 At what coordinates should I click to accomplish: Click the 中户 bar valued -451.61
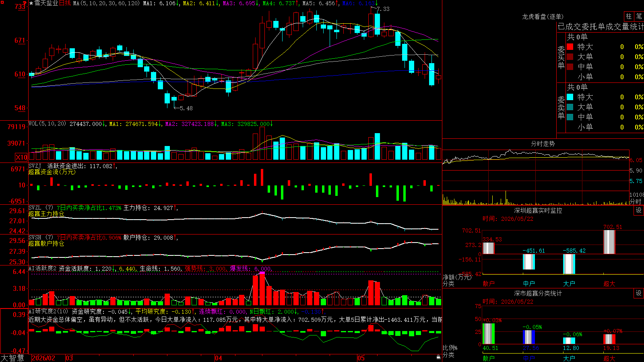coord(529,262)
